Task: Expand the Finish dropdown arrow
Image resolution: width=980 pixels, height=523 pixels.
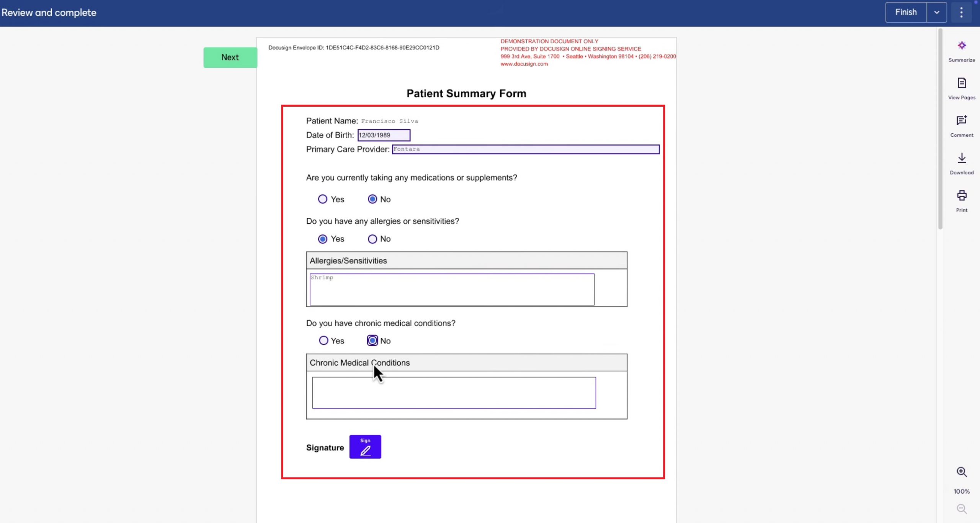Action: tap(936, 12)
